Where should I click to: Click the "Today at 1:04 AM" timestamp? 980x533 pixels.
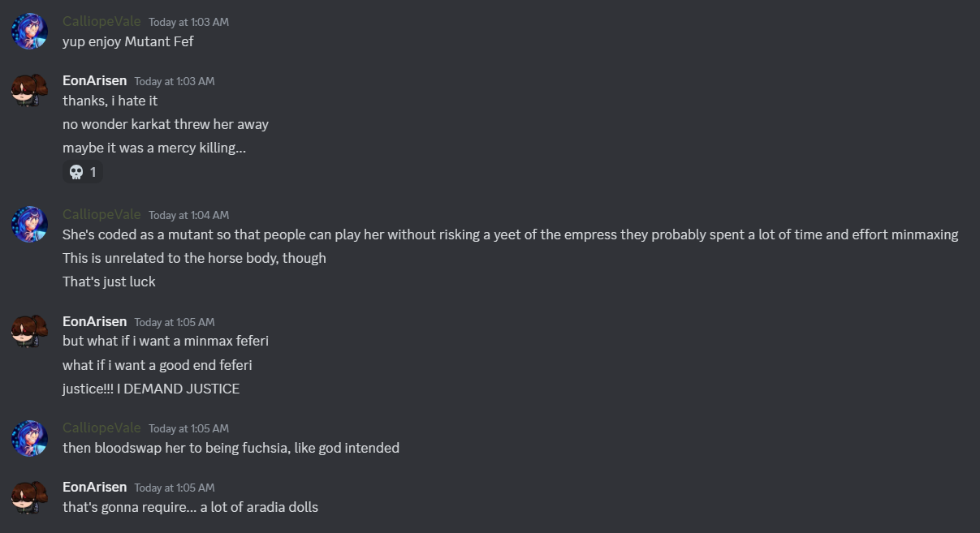[188, 215]
